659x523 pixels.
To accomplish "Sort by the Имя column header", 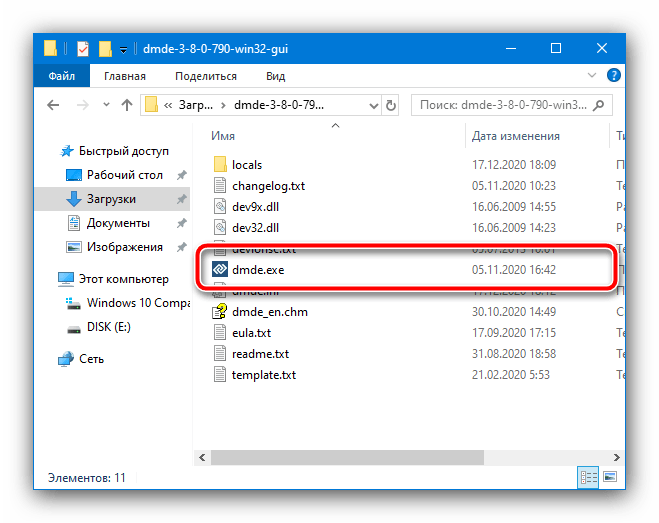I will [x=223, y=136].
